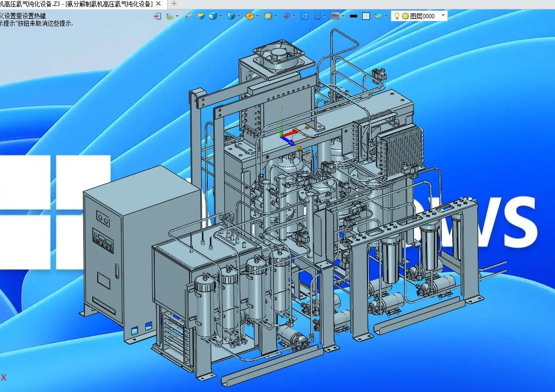Expand the red rotate axis dropdown
This screenshot has height=392, width=555.
[294, 16]
